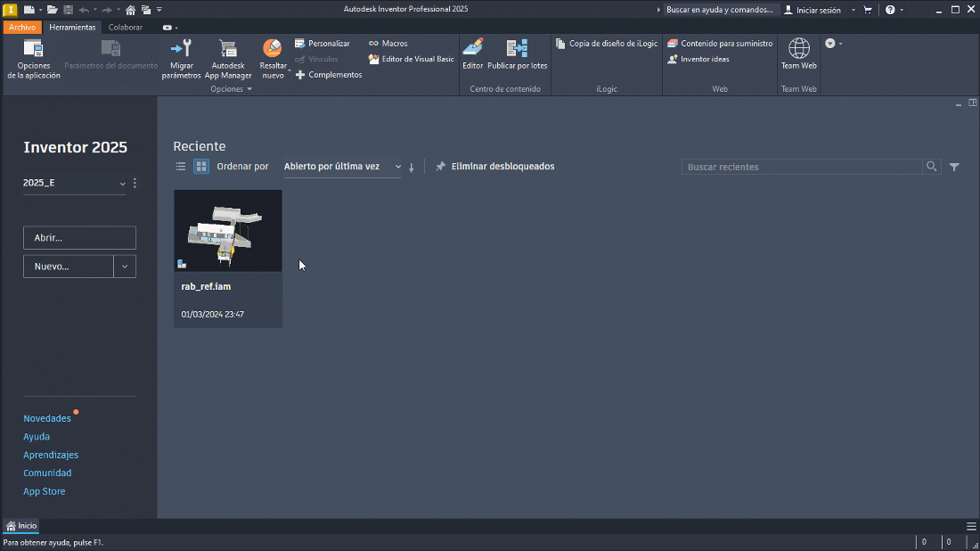Switch recent files to list view
The height and width of the screenshot is (551, 980).
[181, 167]
